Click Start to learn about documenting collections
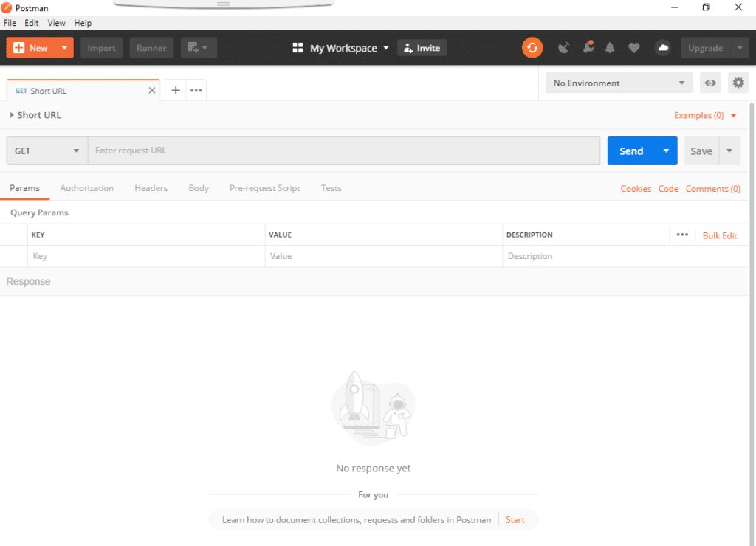Screen dimensions: 756x546 pyautogui.click(x=515, y=519)
